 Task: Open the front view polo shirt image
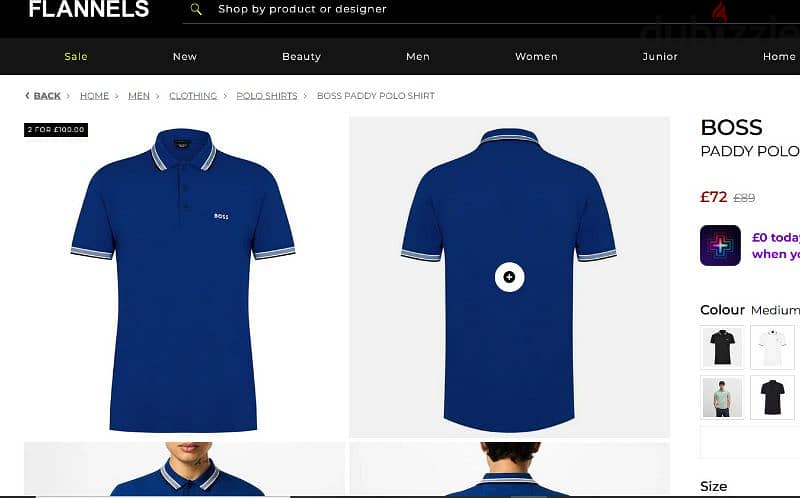(x=183, y=279)
